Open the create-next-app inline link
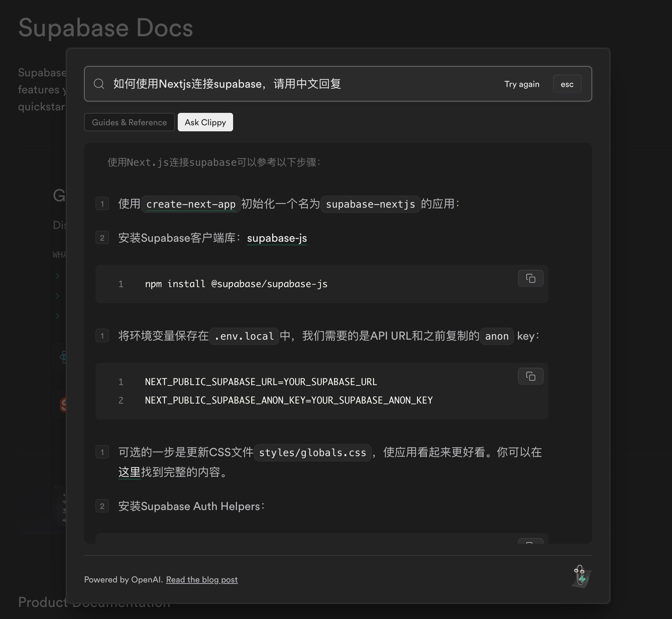672x619 pixels. [191, 204]
